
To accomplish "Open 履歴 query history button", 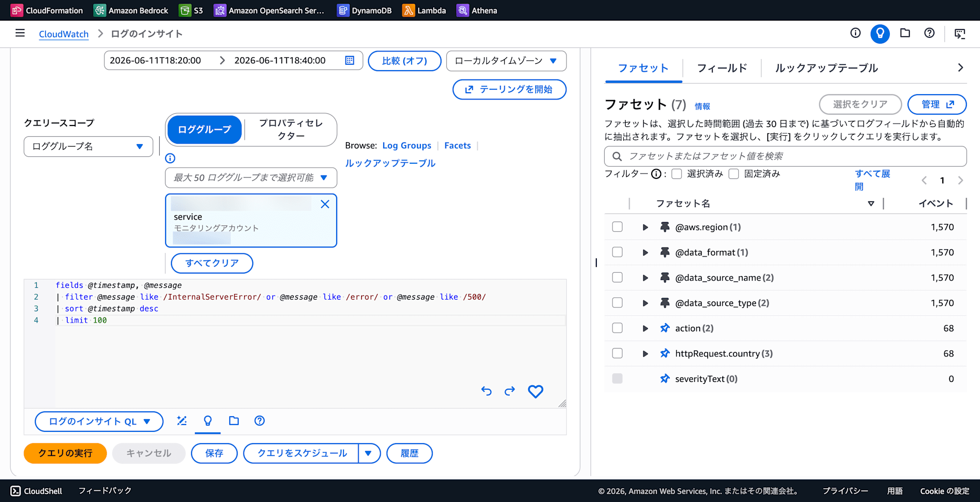I will pos(410,453).
